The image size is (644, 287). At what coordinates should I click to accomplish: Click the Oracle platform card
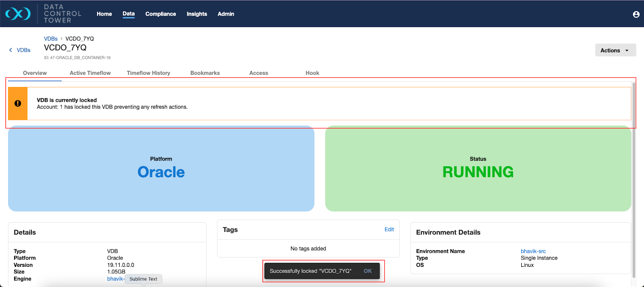click(x=161, y=169)
